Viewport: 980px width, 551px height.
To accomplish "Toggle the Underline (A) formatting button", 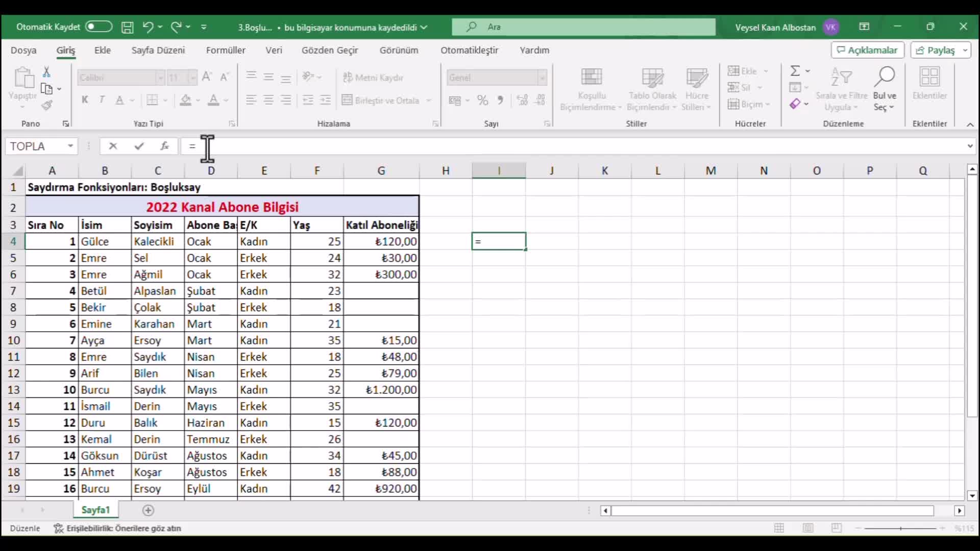I will (x=119, y=100).
